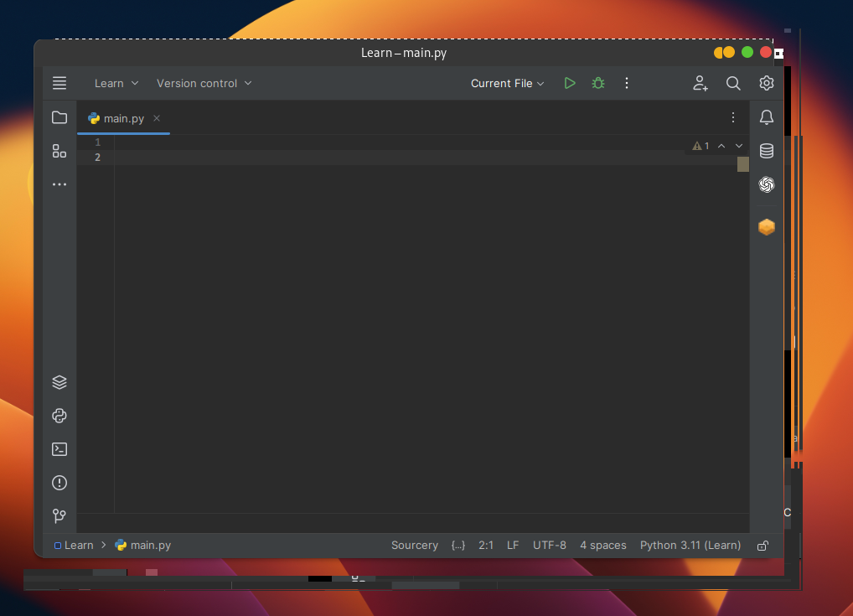Open the hamburger main menu

[x=59, y=83]
